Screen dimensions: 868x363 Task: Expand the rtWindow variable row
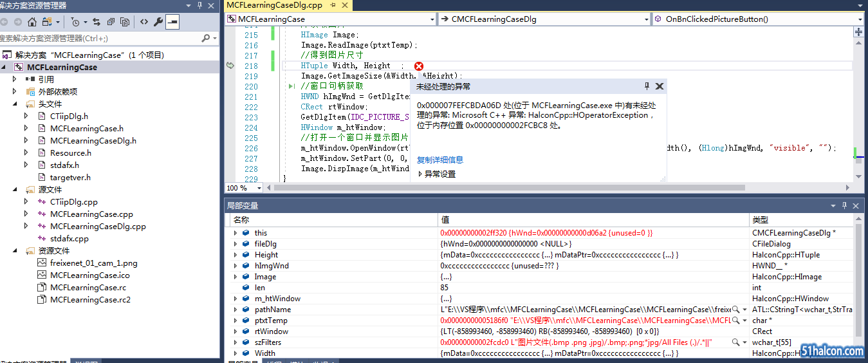[235, 331]
